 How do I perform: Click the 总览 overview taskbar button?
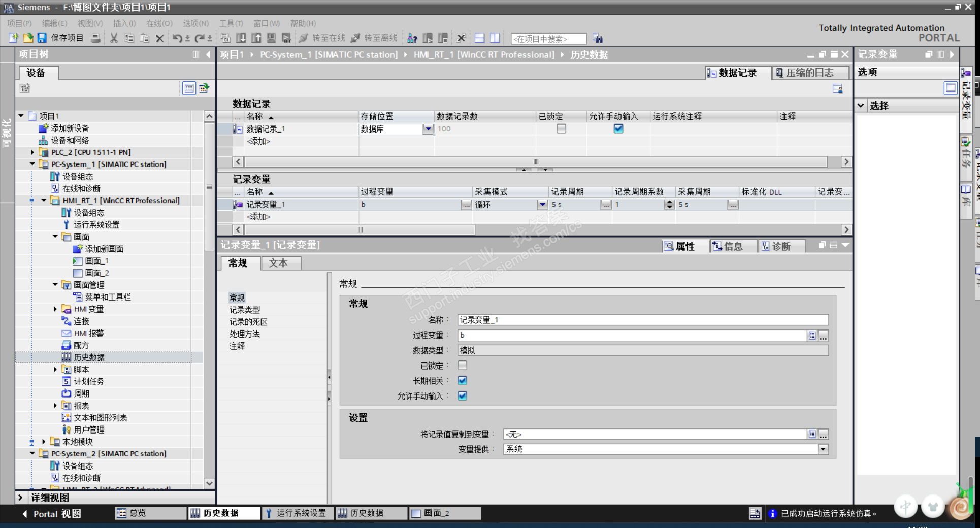151,513
